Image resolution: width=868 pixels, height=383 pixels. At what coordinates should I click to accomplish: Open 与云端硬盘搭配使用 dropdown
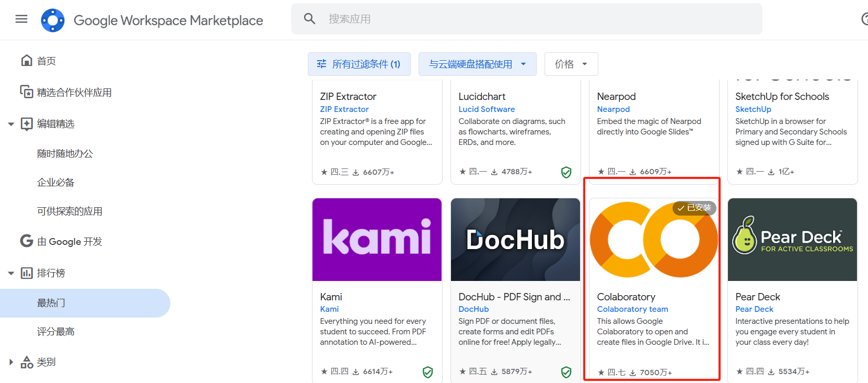[x=478, y=64]
